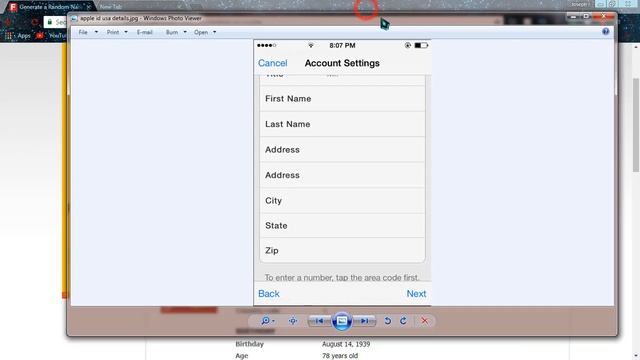Click the Chrome reload button

click(x=34, y=22)
